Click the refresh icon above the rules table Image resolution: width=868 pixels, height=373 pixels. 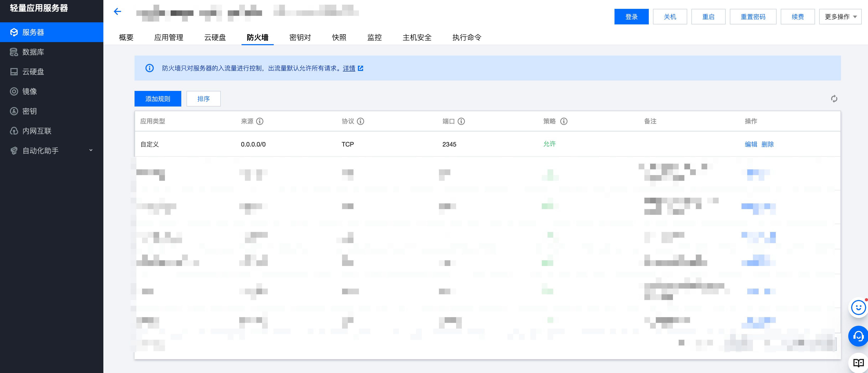point(834,99)
